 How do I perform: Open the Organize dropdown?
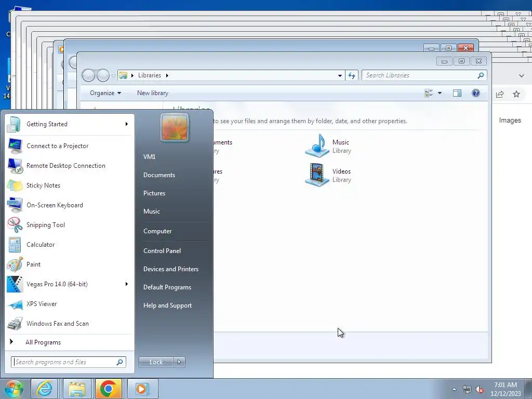tap(105, 93)
